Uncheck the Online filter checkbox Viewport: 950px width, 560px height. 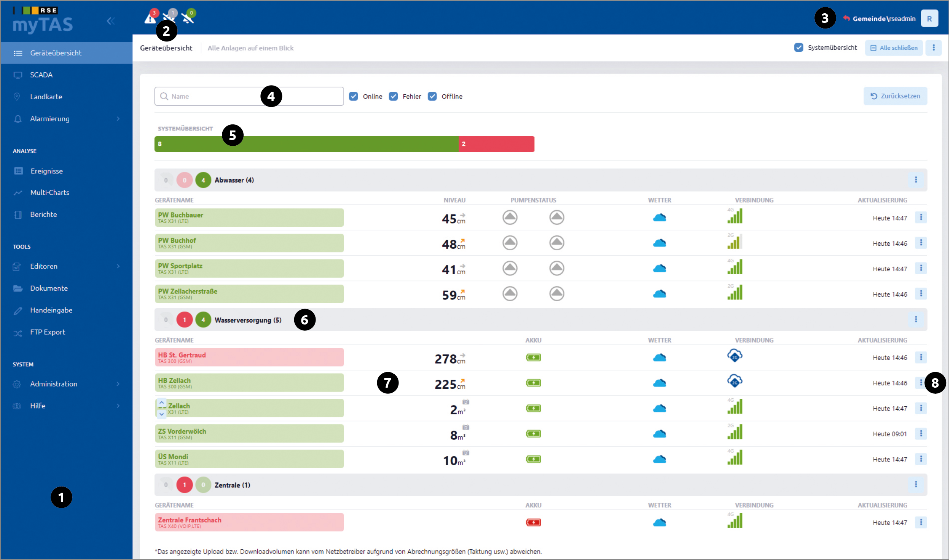point(354,96)
